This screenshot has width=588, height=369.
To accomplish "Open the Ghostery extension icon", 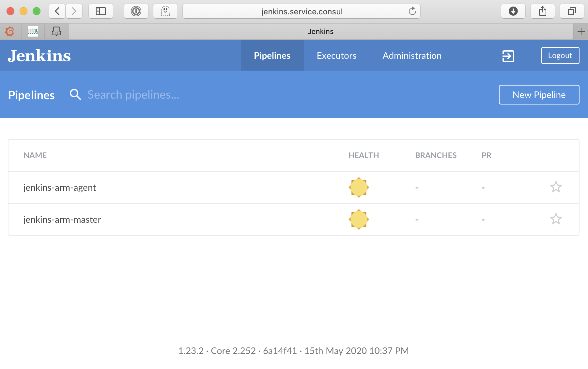I will coord(165,11).
